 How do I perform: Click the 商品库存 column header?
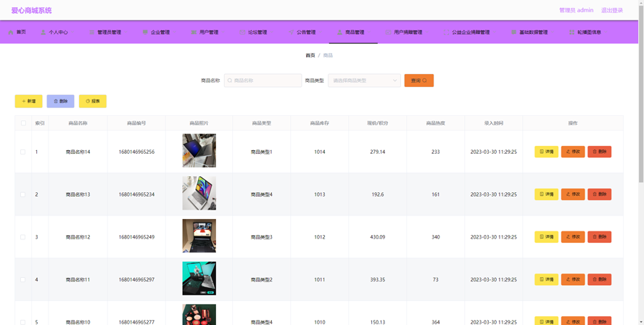pyautogui.click(x=320, y=123)
